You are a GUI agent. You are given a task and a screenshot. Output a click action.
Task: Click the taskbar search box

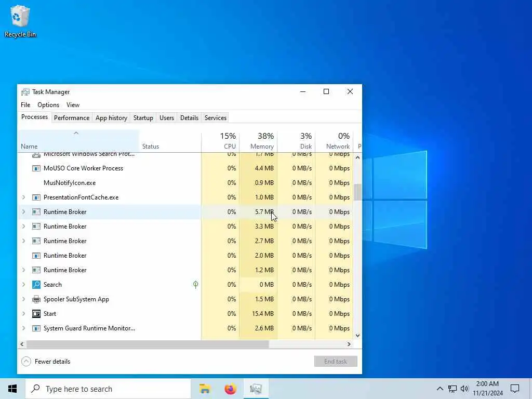(x=108, y=389)
